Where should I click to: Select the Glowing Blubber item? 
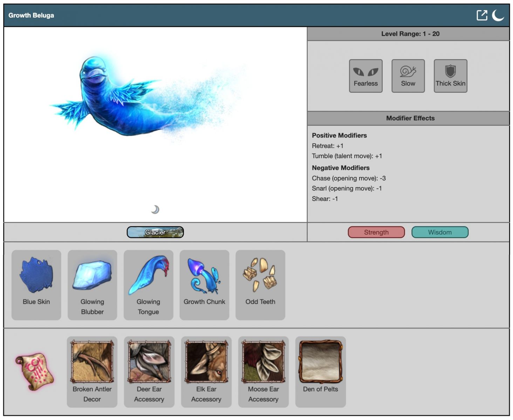click(x=93, y=285)
